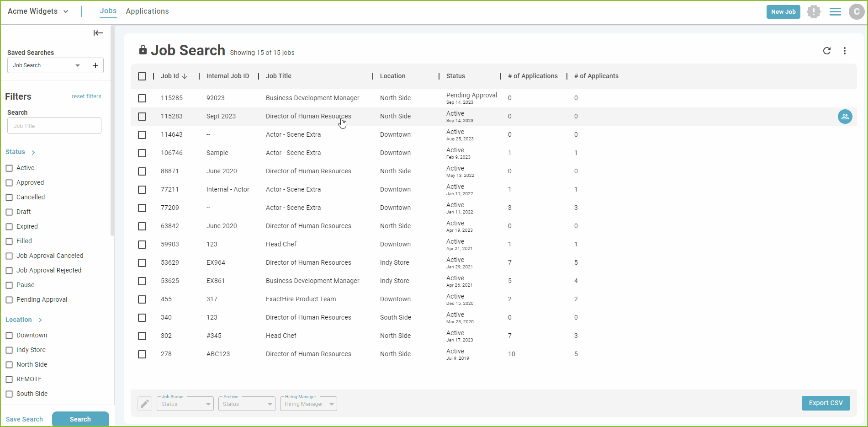Check the Expired status filter
The image size is (868, 427).
9,227
